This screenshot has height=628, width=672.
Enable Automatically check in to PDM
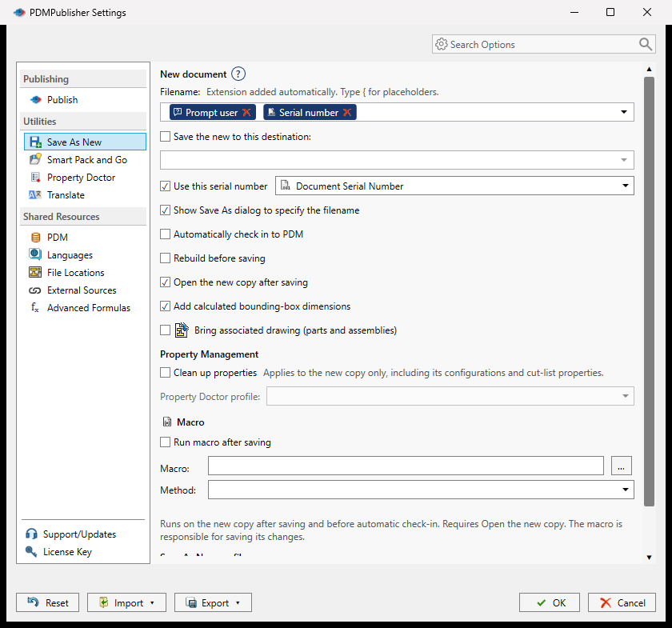click(165, 234)
